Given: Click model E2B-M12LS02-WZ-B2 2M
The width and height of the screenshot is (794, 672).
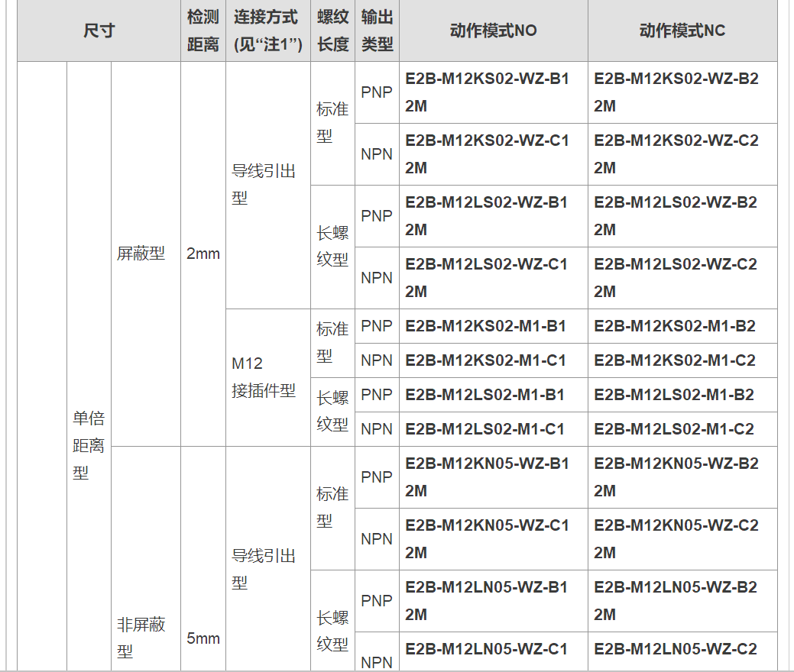Looking at the screenshot, I should pos(682,216).
